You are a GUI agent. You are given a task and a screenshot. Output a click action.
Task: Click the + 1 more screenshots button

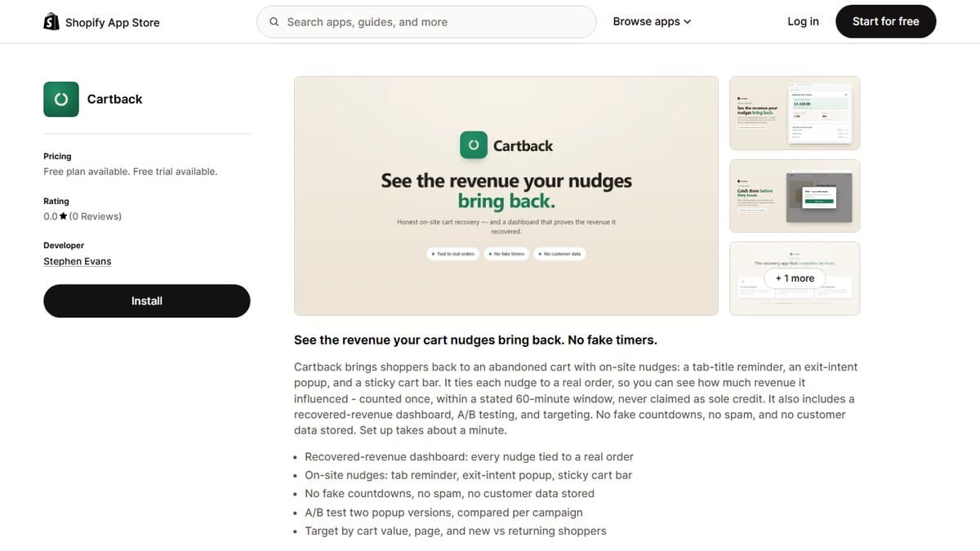(x=795, y=278)
